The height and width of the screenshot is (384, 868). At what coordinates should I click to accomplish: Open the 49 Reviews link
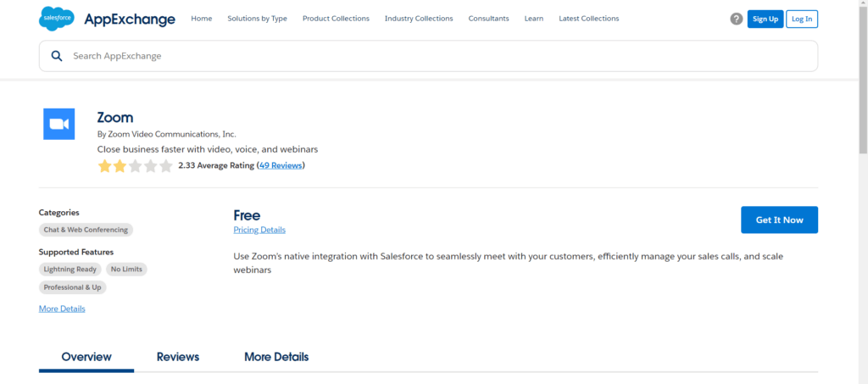tap(281, 165)
